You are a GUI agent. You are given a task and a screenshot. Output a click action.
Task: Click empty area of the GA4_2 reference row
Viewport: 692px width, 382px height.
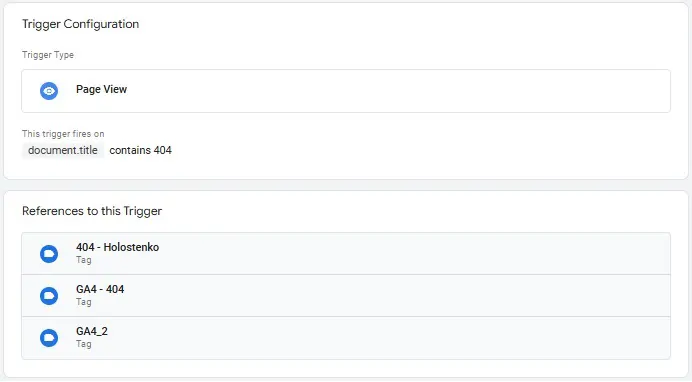(x=397, y=338)
